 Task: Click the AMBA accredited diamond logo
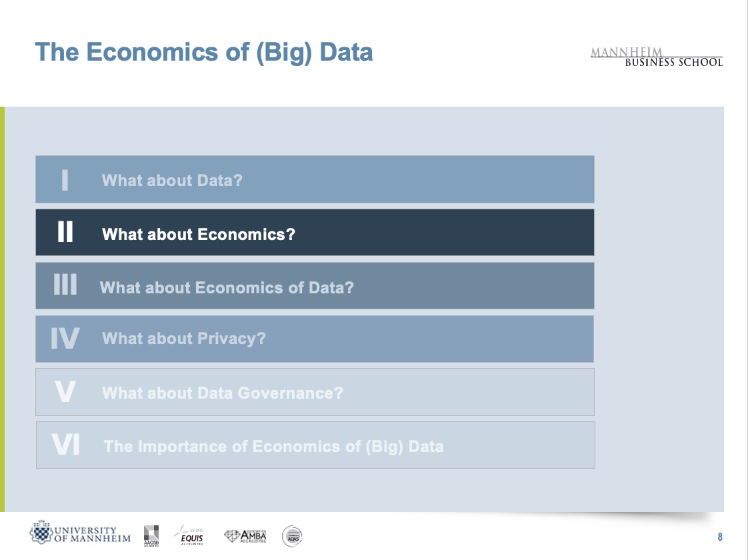coord(245,535)
